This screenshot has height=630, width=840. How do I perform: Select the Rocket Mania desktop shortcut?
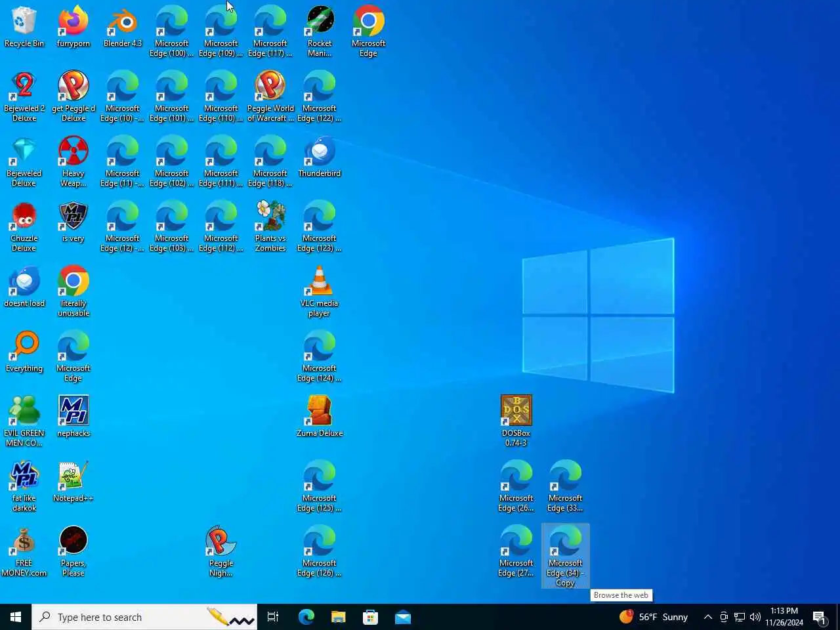coord(320,31)
